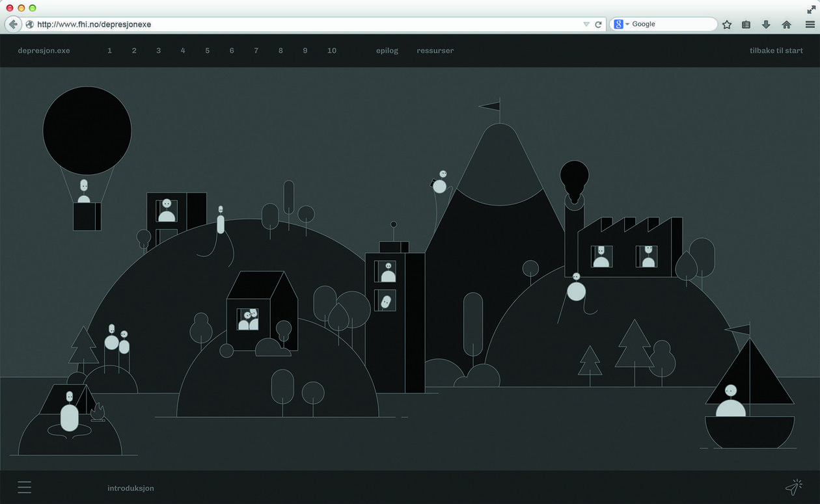Reload the page with the refresh icon
Image resolution: width=820 pixels, height=504 pixels.
click(598, 24)
